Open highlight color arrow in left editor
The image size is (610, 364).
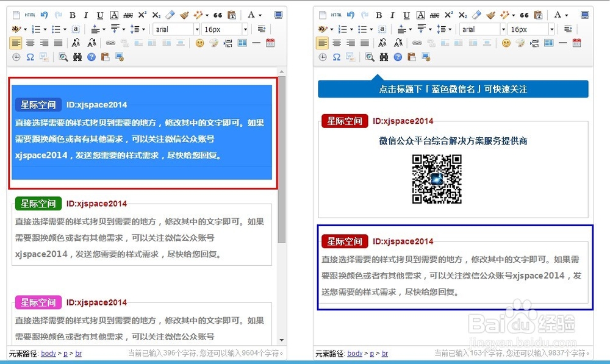click(x=25, y=29)
